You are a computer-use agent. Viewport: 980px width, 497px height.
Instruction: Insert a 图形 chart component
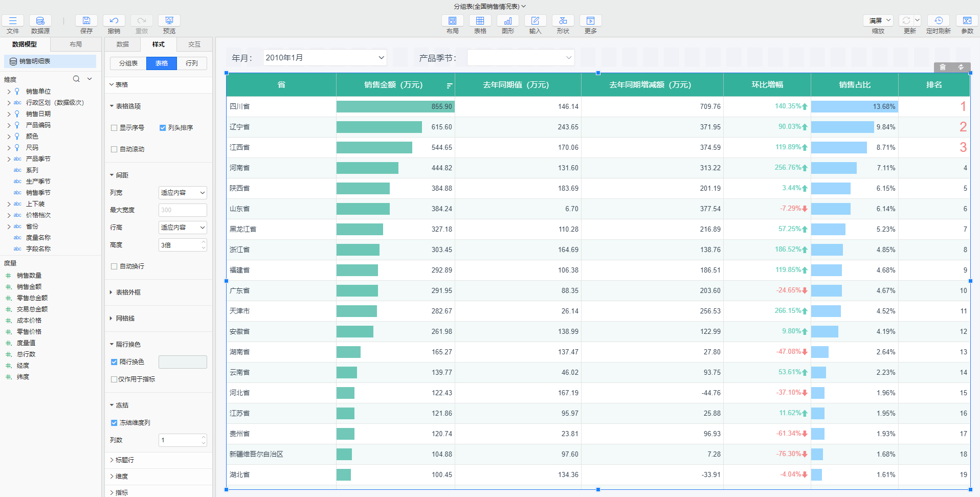(508, 20)
